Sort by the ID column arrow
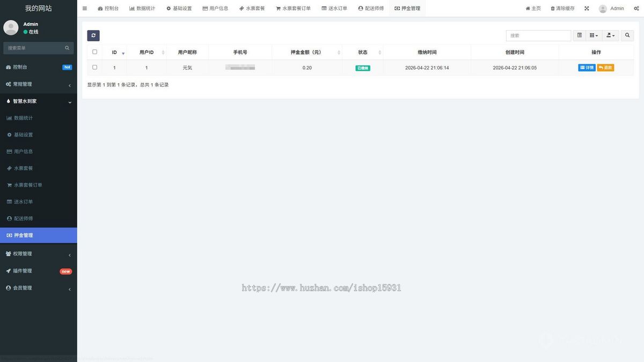Screen dimensions: 644x362 pos(123,53)
